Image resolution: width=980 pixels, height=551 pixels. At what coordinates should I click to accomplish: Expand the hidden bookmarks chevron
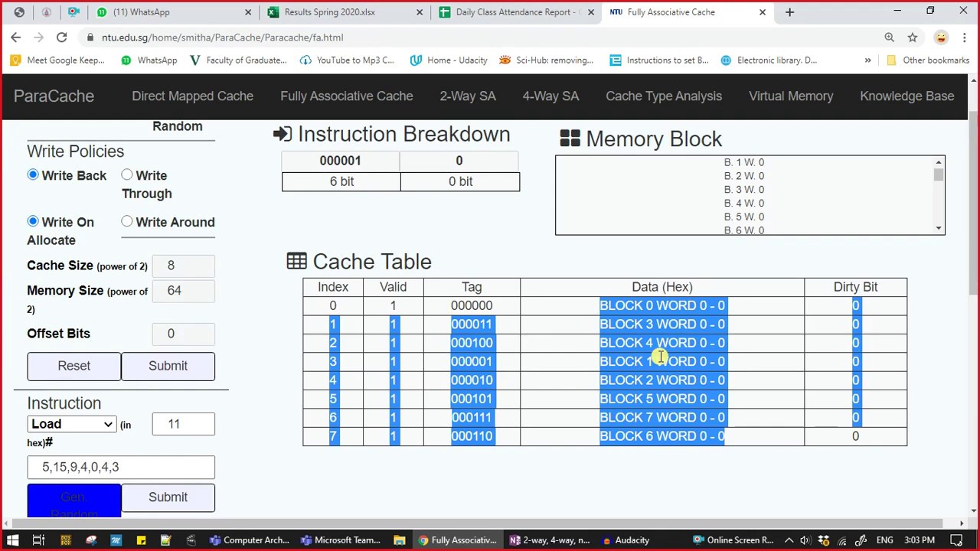(867, 60)
